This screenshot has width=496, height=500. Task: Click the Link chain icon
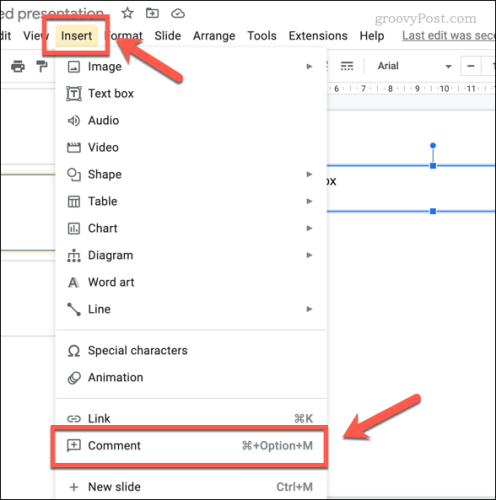[74, 419]
